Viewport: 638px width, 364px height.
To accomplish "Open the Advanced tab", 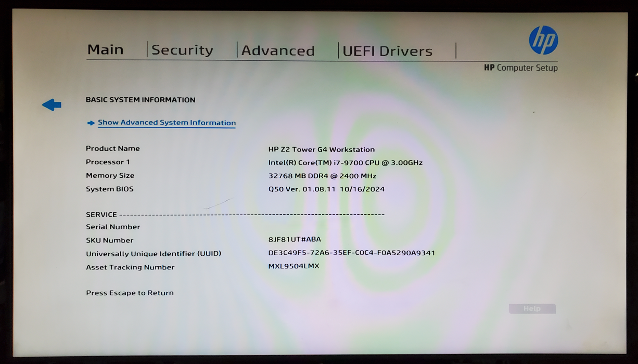I will 278,50.
